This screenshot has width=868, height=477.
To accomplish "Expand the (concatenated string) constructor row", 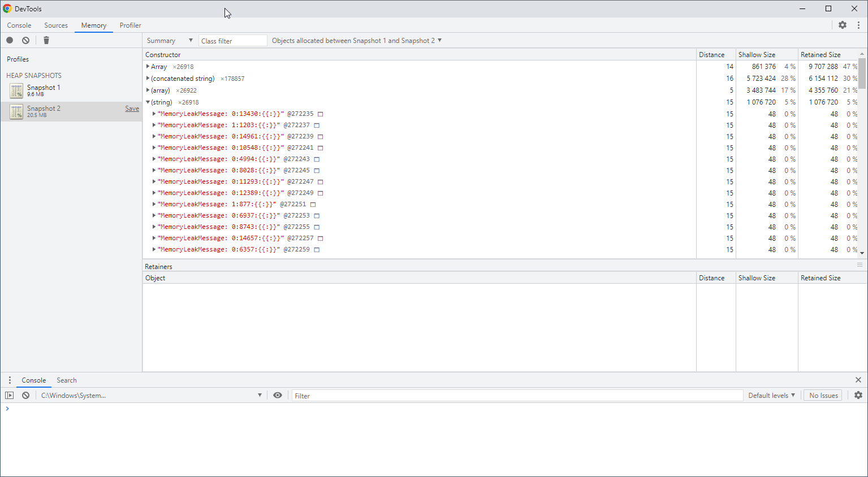I will tap(148, 79).
